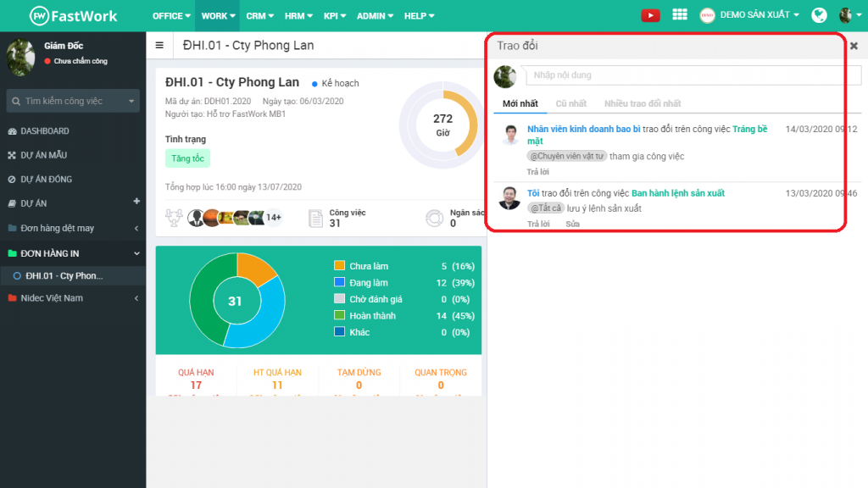Click the globe language icon
Image resolution: width=868 pixels, height=488 pixels.
coord(819,15)
